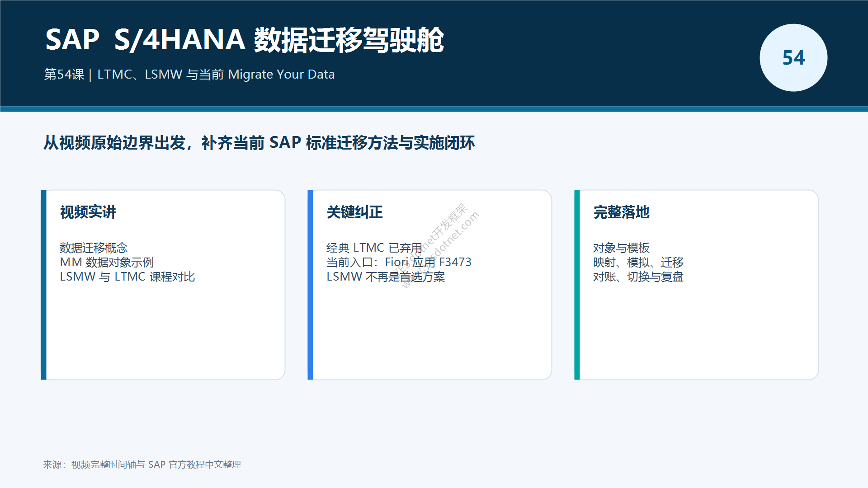Click the text 数据迁移概念
This screenshot has width=868, height=488.
tap(94, 248)
